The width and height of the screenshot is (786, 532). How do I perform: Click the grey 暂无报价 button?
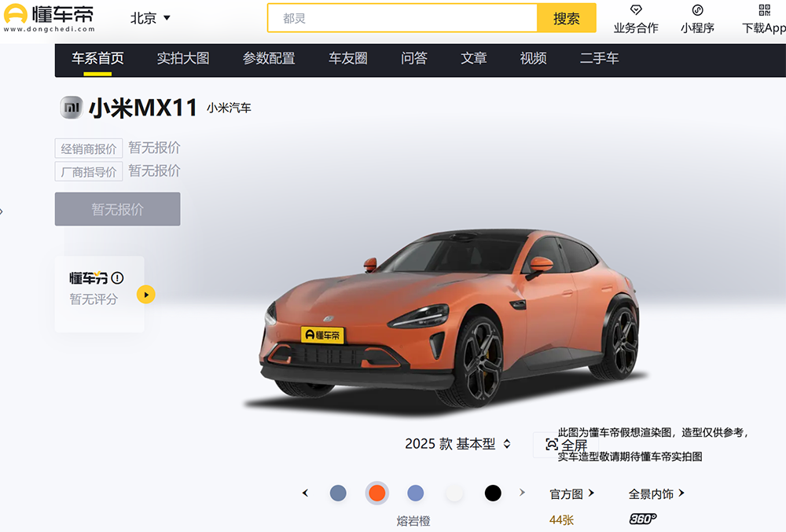[117, 209]
